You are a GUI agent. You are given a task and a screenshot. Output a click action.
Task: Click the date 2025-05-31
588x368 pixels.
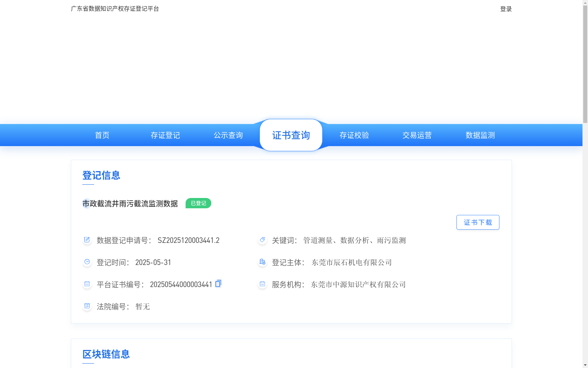[x=153, y=262]
